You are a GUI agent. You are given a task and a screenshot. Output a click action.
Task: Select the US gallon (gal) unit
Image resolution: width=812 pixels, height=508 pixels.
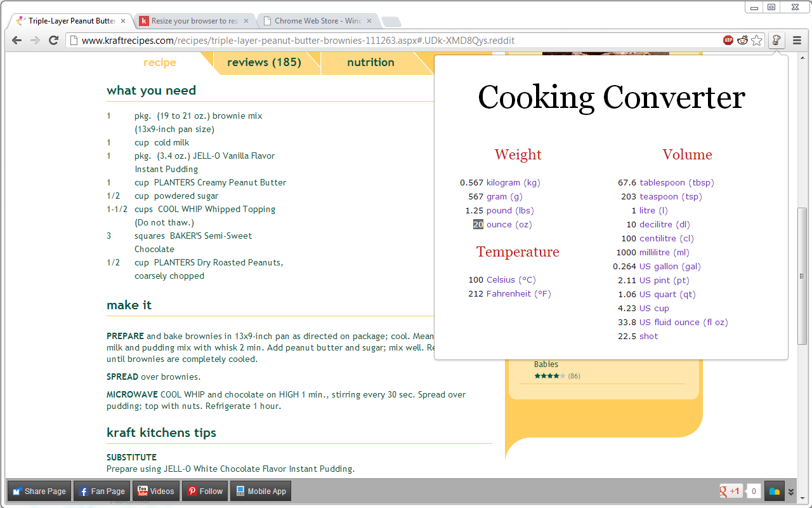670,266
